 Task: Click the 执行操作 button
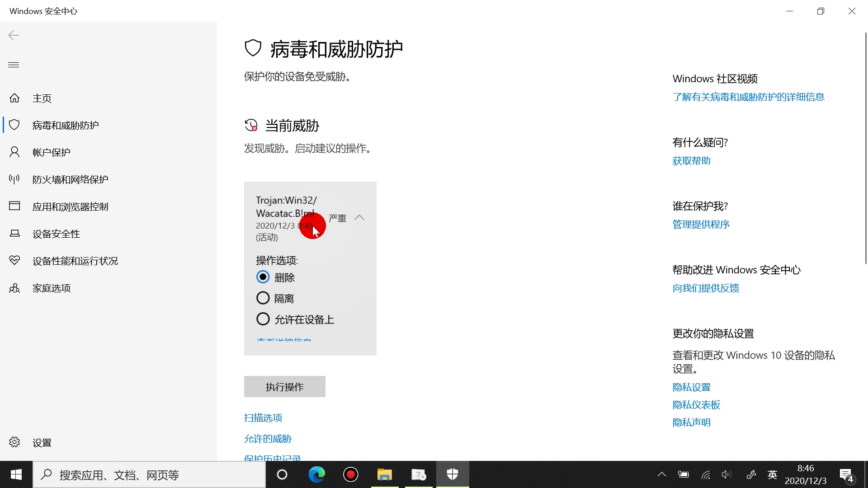pos(285,387)
